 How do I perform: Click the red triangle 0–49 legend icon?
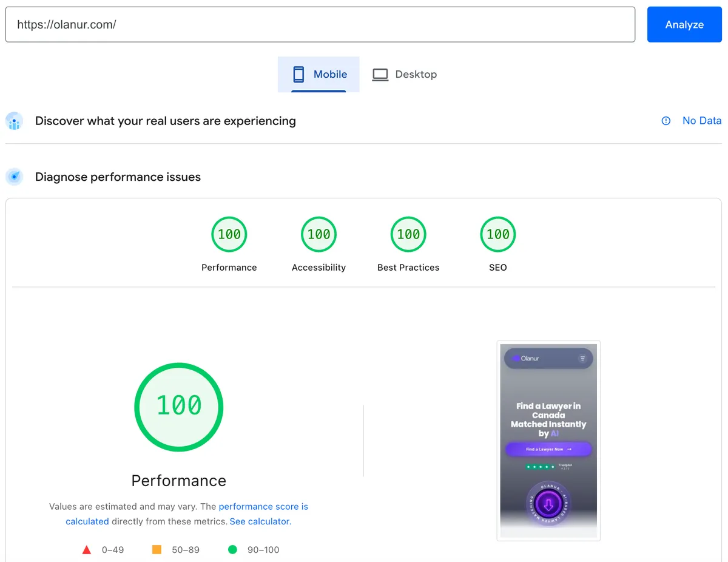pos(87,550)
